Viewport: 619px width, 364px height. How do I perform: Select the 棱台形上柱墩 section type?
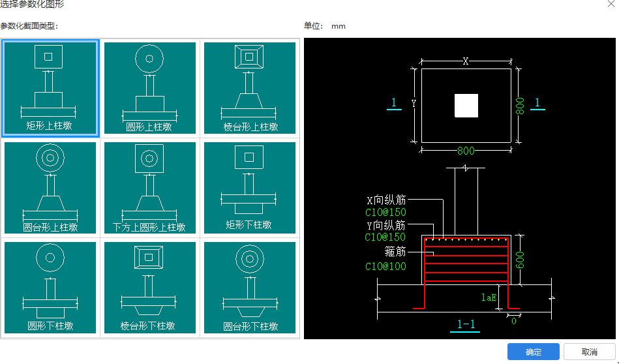coord(250,88)
